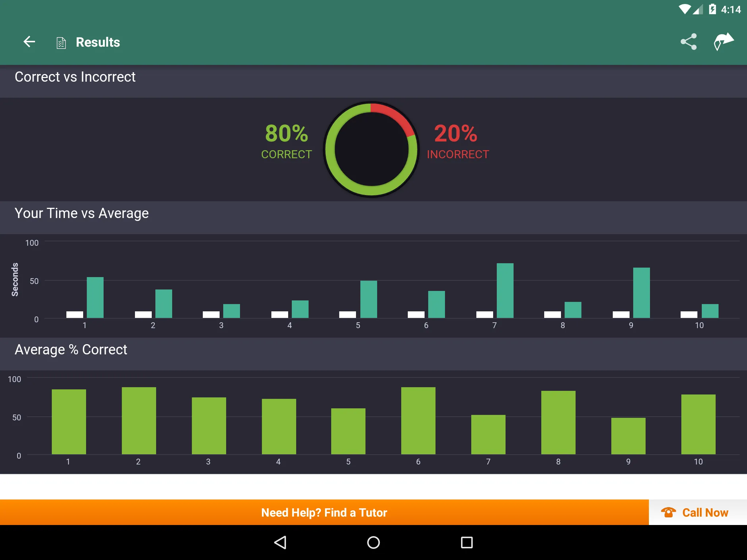Click the Need Help? Find a Tutor banner
This screenshot has height=560, width=747.
pos(324,512)
